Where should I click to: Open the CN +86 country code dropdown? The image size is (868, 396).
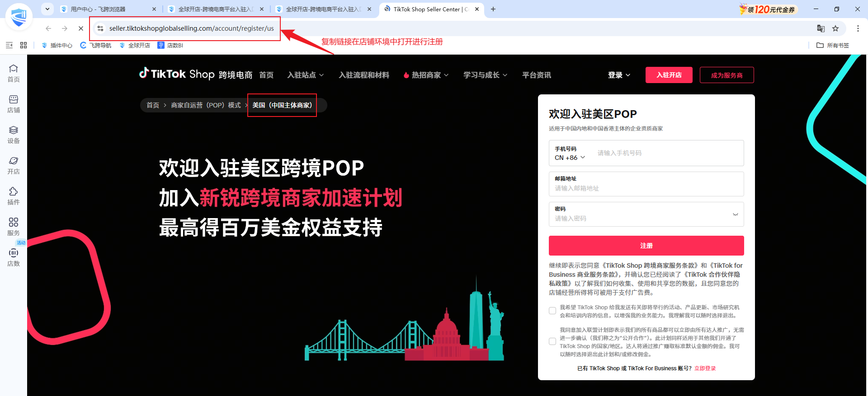pyautogui.click(x=570, y=158)
